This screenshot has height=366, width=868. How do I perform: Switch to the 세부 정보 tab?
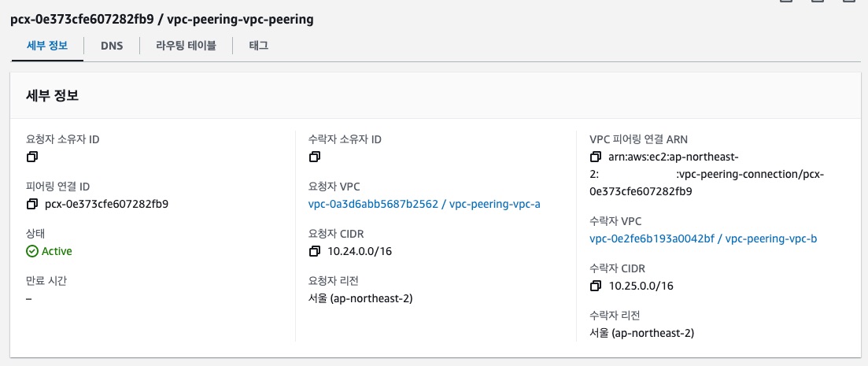[x=47, y=46]
